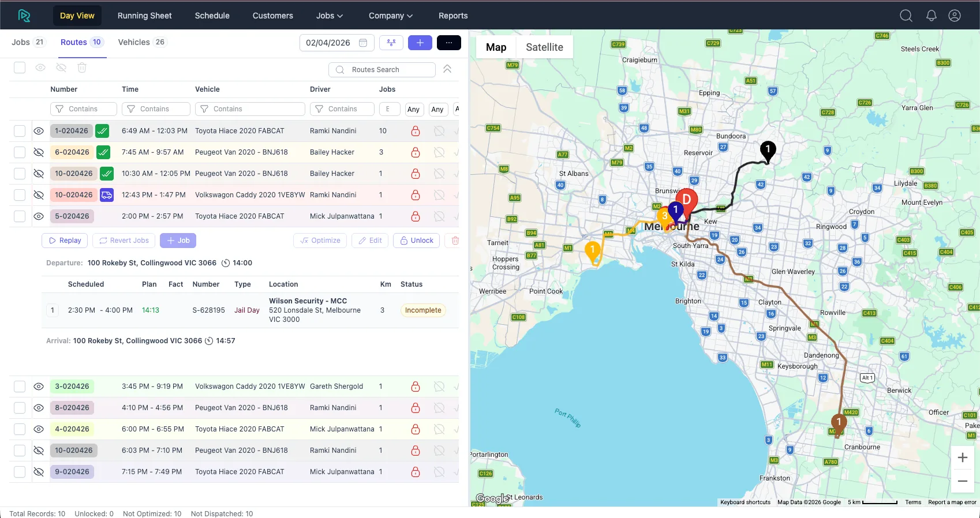Viewport: 980px width, 518px height.
Task: Toggle map visibility for route 6-020426
Action: coord(39,152)
